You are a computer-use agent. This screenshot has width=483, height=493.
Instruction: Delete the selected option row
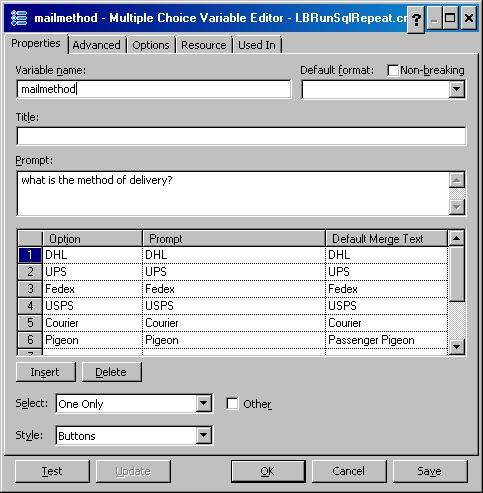[x=112, y=372]
